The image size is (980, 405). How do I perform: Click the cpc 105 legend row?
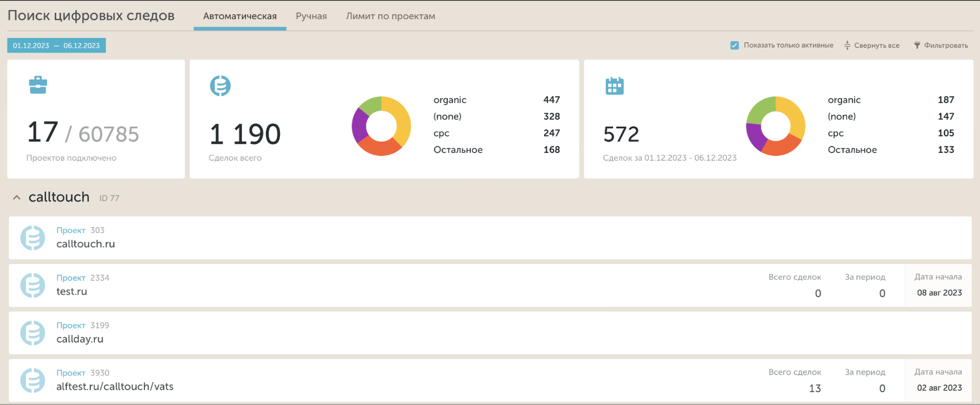891,133
